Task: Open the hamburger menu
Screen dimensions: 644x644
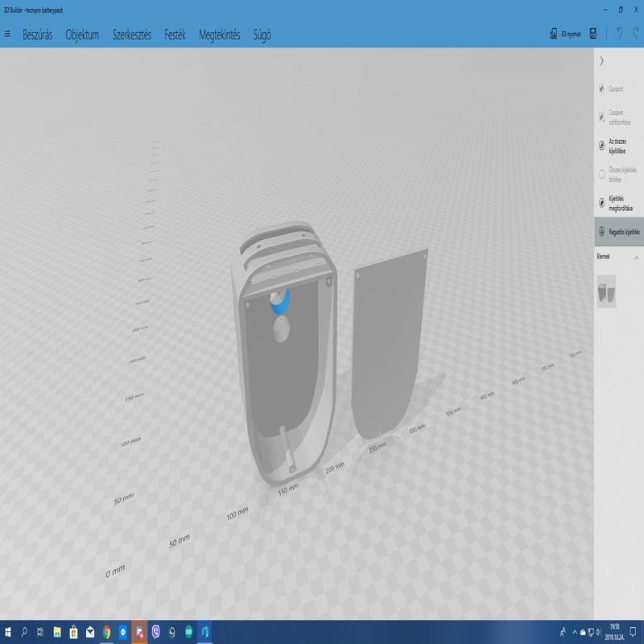Action: coord(8,35)
